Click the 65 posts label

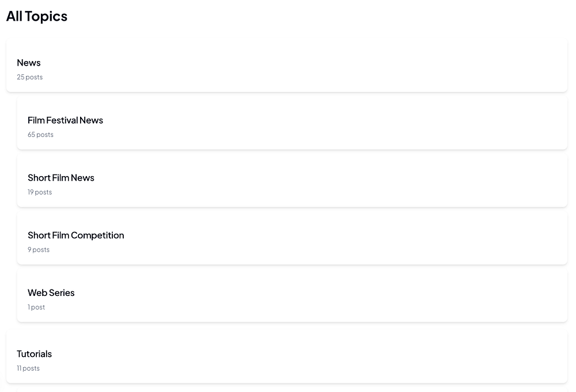(x=40, y=135)
